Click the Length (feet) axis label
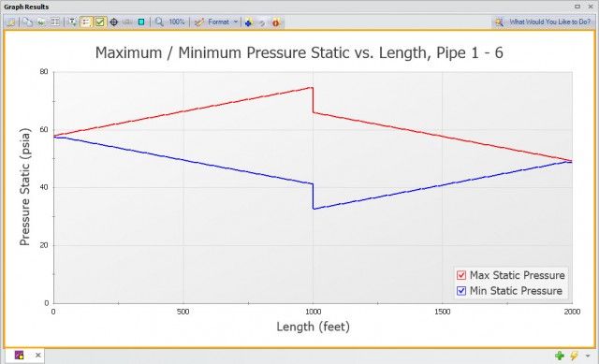The height and width of the screenshot is (364, 599). coord(313,327)
